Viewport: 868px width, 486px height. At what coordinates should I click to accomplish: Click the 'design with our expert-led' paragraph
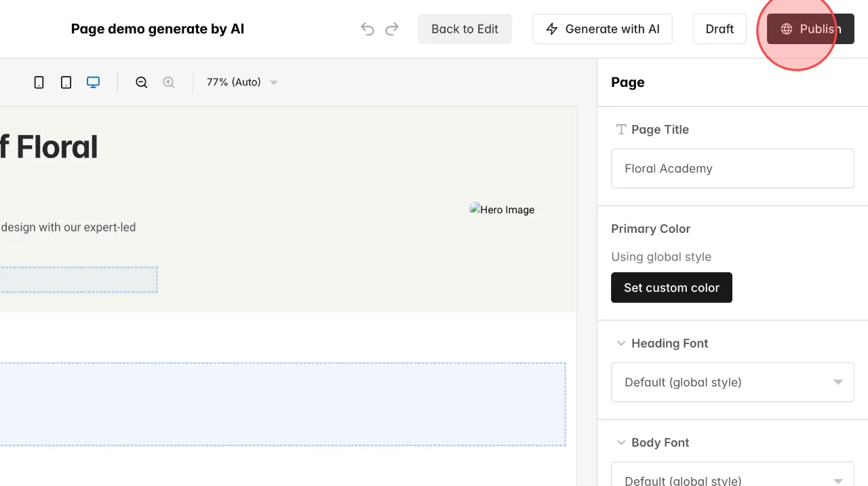pos(68,227)
